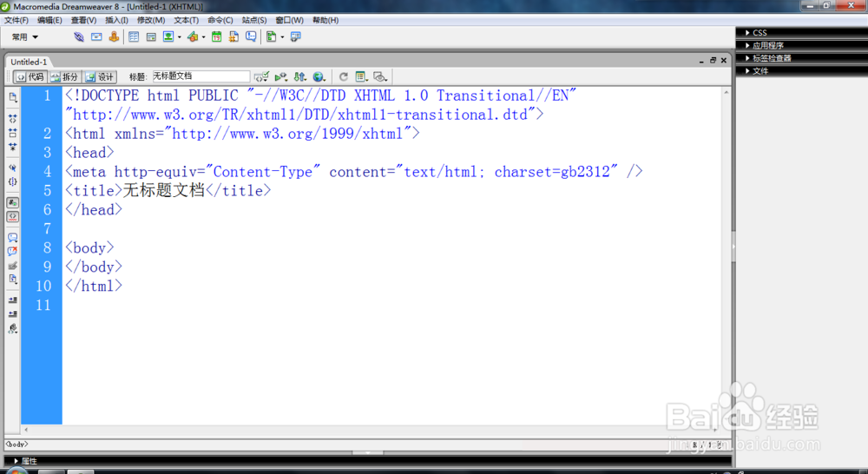Select the Untitled-1 document tab
This screenshot has width=868, height=474.
tap(29, 62)
